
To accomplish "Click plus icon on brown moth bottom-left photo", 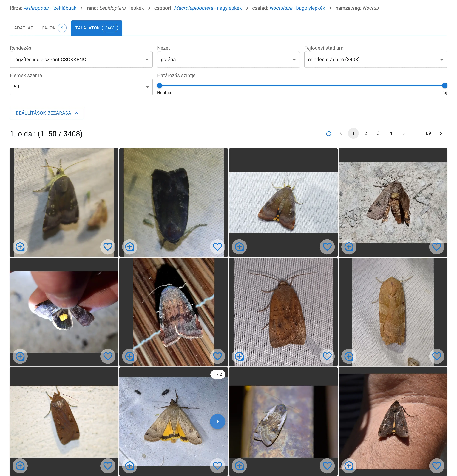I will pos(20,466).
